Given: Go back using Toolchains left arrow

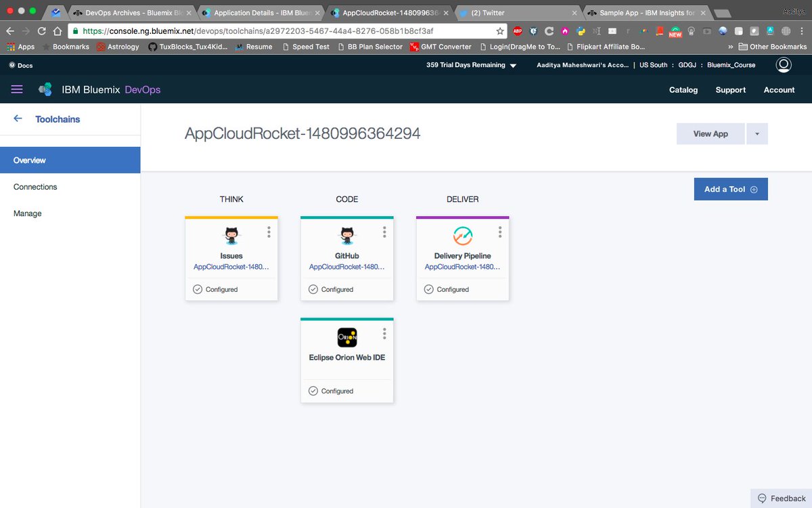Looking at the screenshot, I should (18, 119).
